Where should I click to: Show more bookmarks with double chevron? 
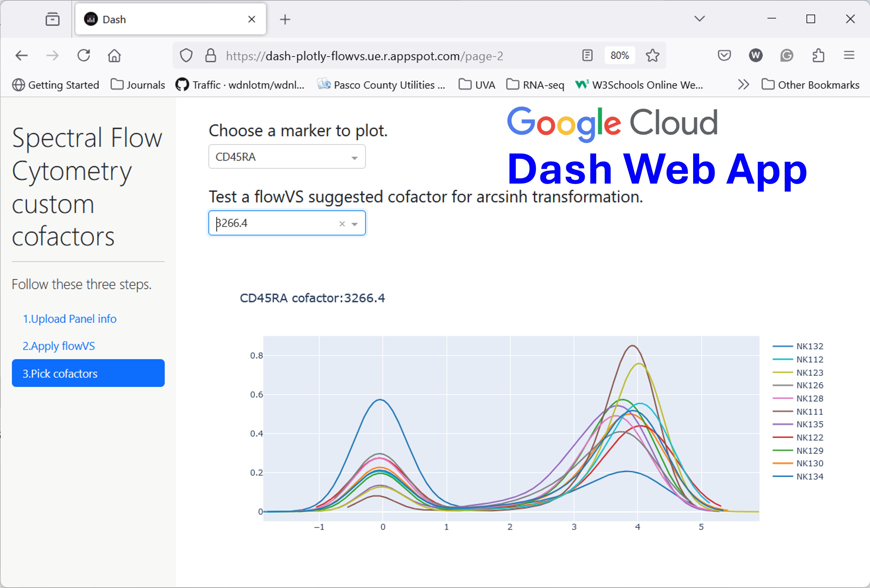pos(743,85)
